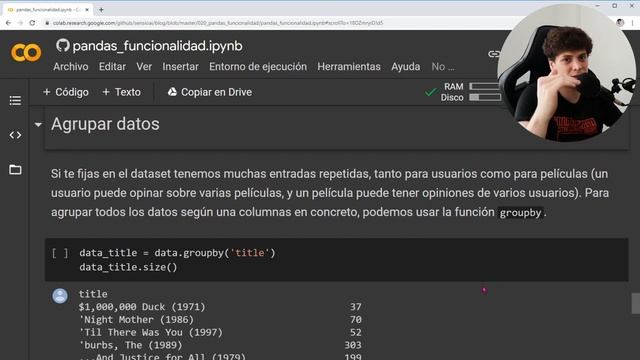Open the code snippets sidebar icon
The height and width of the screenshot is (360, 640).
(15, 135)
